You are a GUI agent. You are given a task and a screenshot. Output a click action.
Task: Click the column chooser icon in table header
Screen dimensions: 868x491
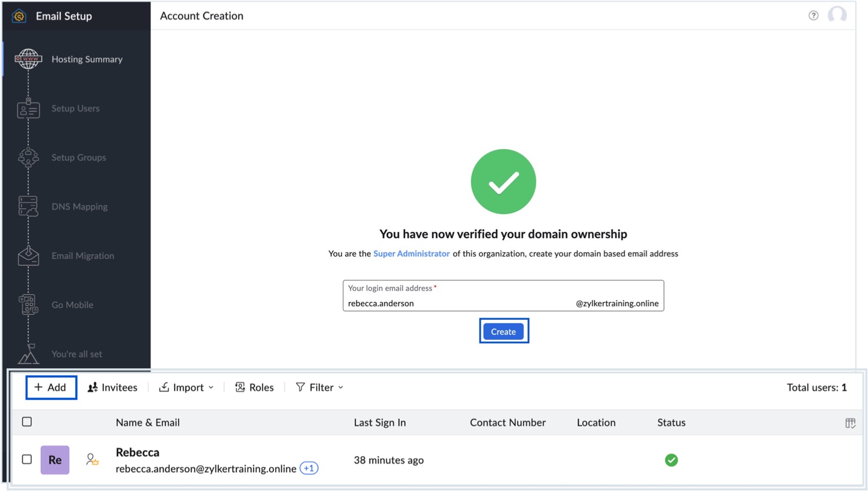coord(850,423)
